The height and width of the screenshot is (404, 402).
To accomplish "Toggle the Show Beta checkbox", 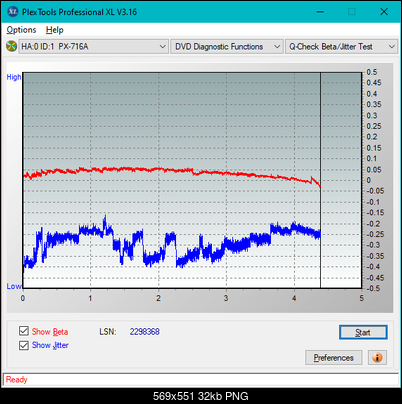I will click(x=24, y=331).
